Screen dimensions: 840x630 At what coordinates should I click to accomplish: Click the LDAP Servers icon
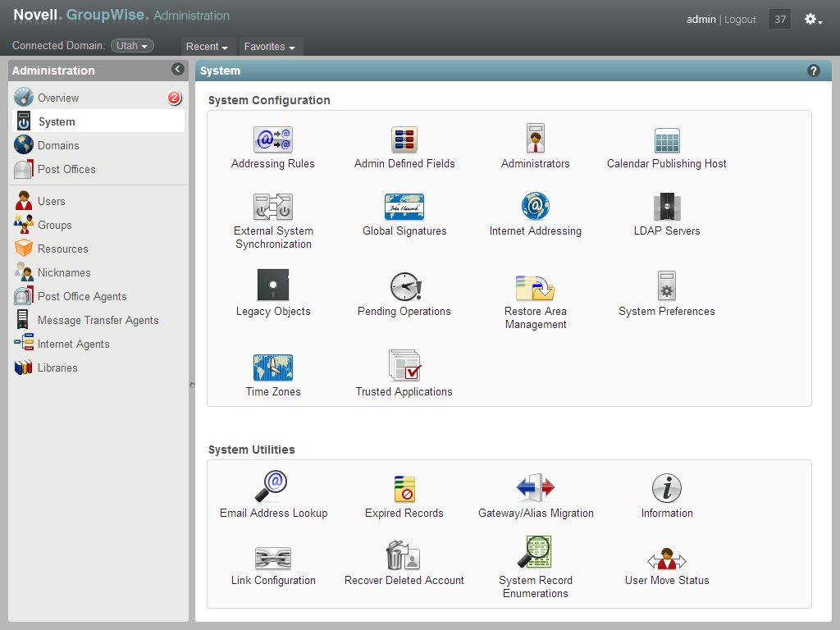pyautogui.click(x=666, y=208)
